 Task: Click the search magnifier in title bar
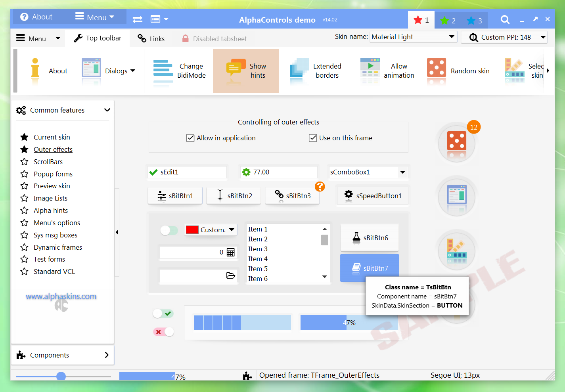[505, 19]
